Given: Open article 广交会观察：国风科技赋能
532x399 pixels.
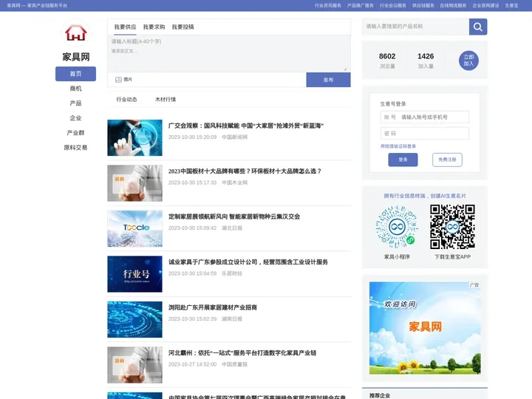Looking at the screenshot, I should tap(246, 126).
